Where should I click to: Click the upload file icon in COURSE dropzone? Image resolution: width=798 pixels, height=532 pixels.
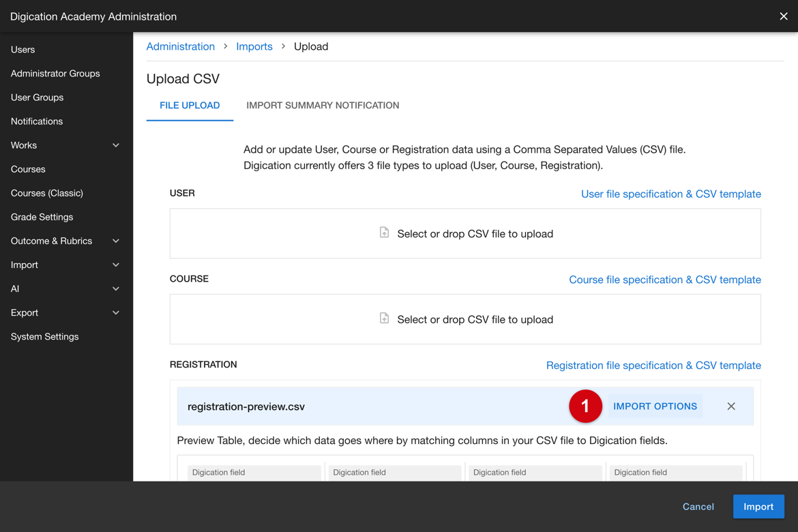384,319
